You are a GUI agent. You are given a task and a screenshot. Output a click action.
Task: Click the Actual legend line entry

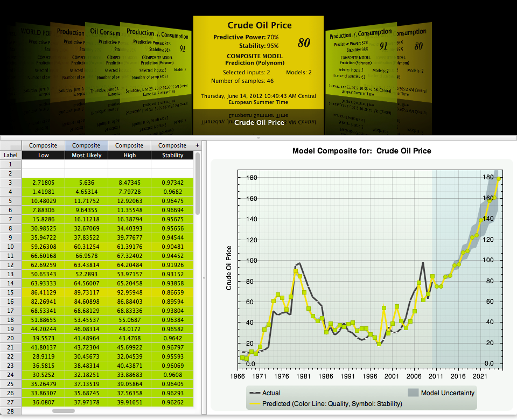coord(265,393)
